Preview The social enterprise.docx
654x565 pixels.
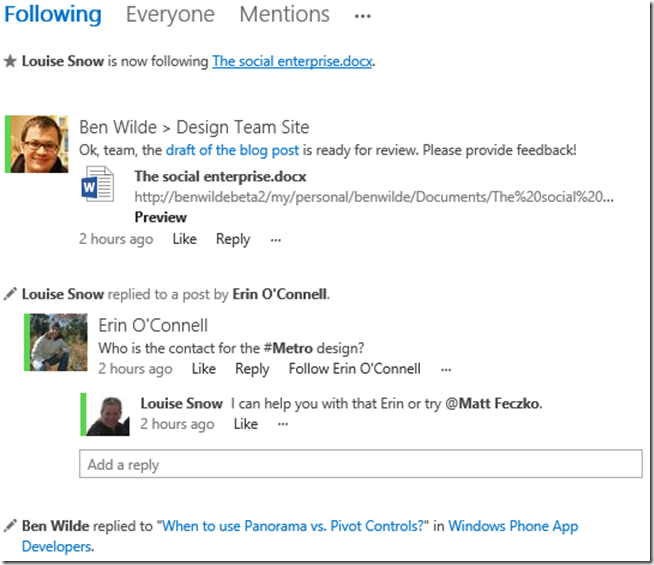pyautogui.click(x=160, y=217)
